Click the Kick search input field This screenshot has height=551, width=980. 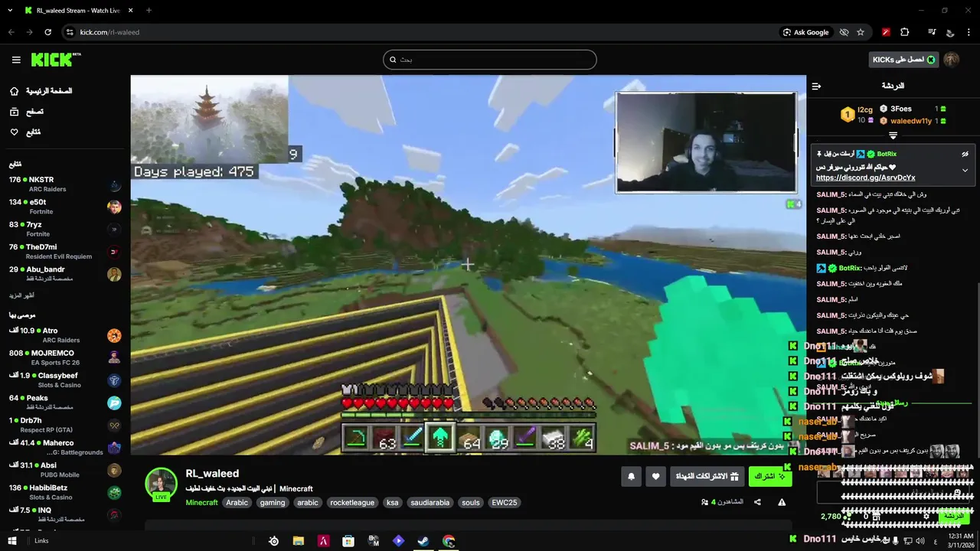point(490,60)
